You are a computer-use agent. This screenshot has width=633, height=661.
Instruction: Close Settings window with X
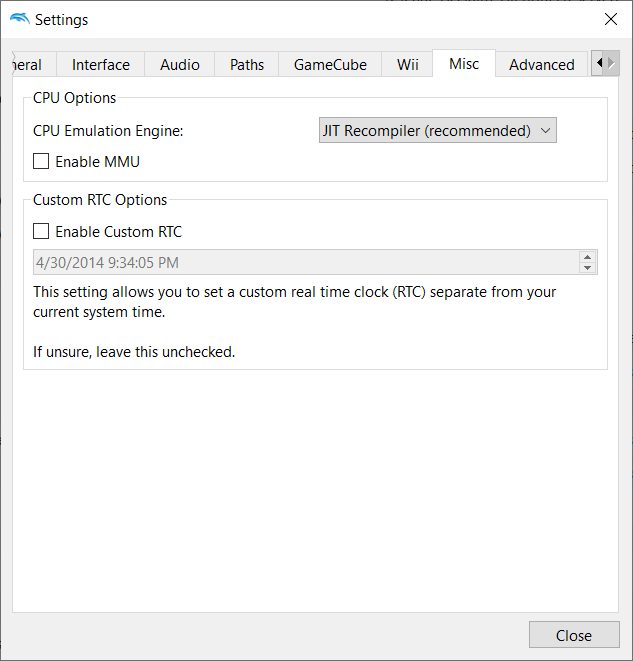(x=611, y=19)
